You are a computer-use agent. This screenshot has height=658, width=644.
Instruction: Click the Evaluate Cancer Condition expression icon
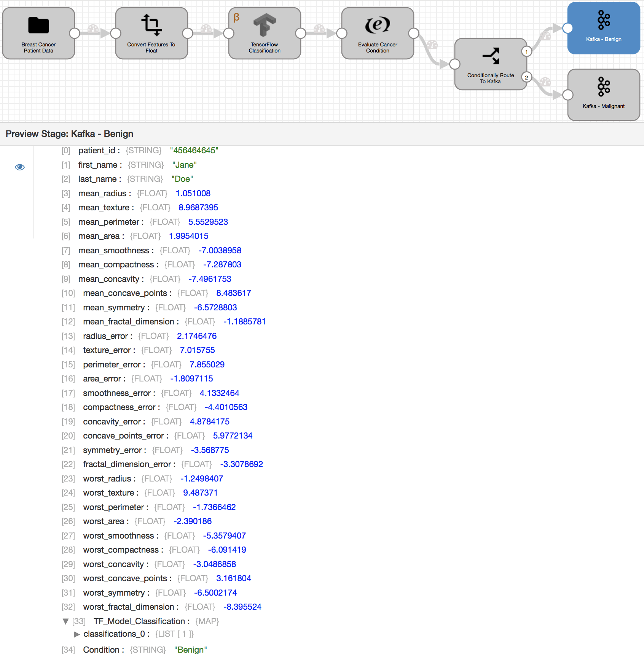click(x=378, y=25)
